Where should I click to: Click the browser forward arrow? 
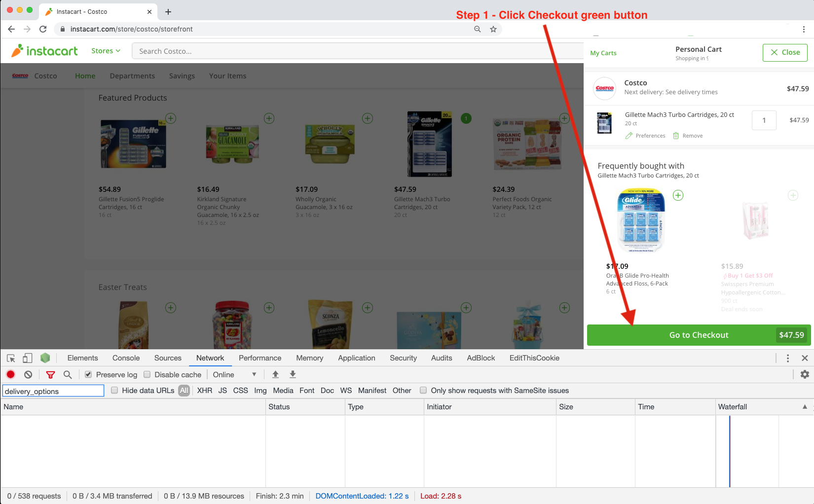click(27, 29)
